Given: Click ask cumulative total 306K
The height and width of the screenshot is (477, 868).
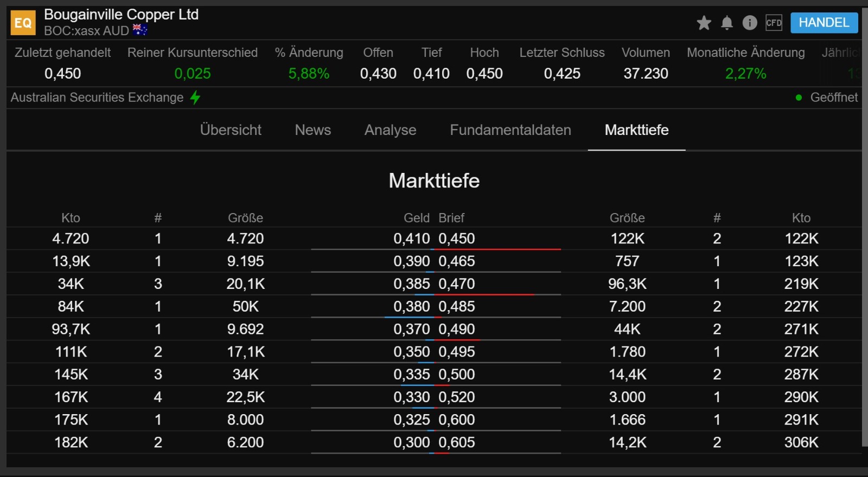Looking at the screenshot, I should point(801,442).
